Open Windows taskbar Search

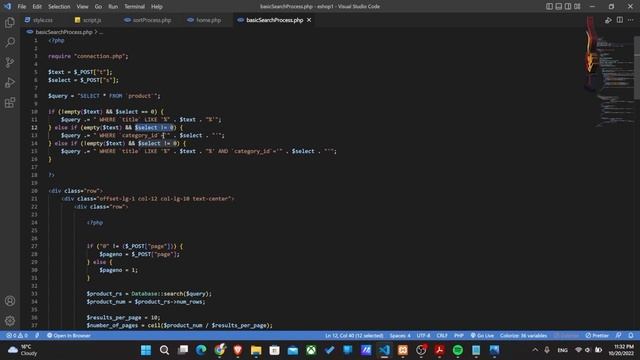point(164,350)
